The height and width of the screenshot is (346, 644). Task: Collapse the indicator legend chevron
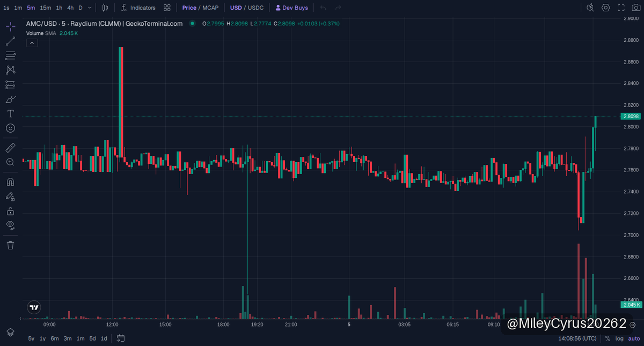pyautogui.click(x=32, y=42)
